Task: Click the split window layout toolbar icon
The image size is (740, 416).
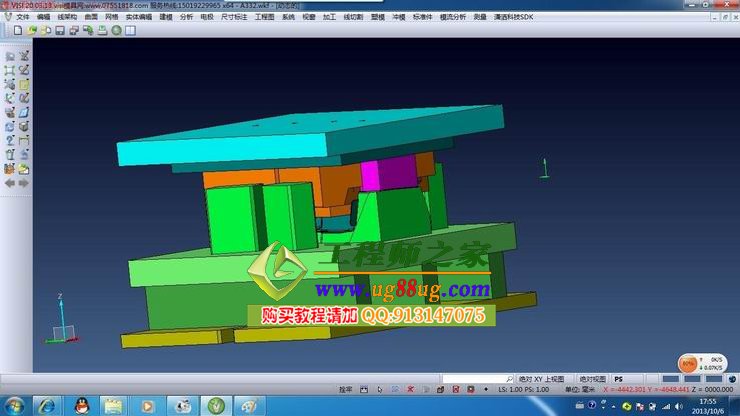Action: (x=130, y=30)
